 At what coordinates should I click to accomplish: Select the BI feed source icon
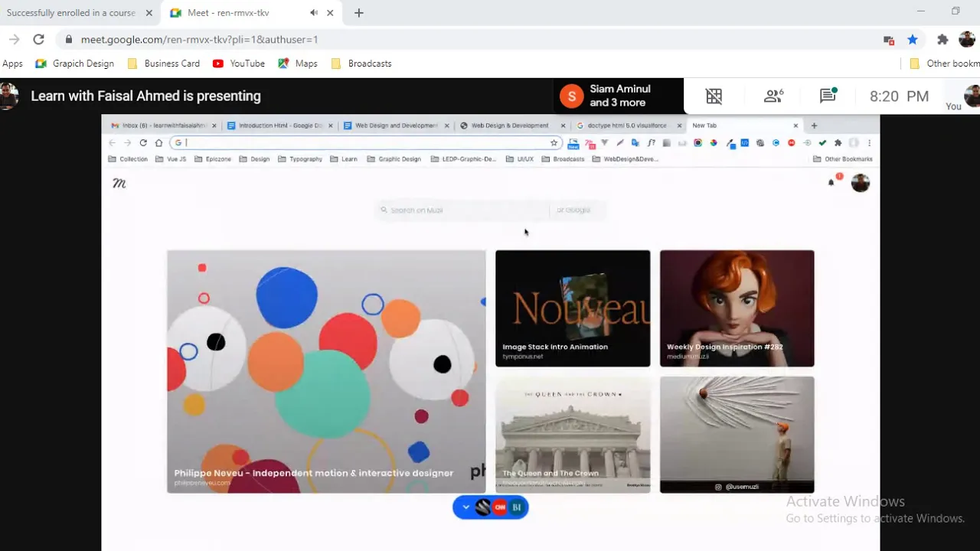tap(517, 507)
